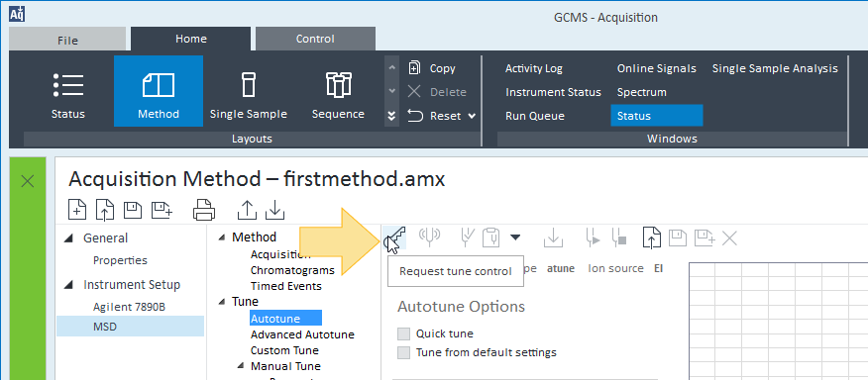Enable the Quick tune checkbox

pyautogui.click(x=404, y=333)
